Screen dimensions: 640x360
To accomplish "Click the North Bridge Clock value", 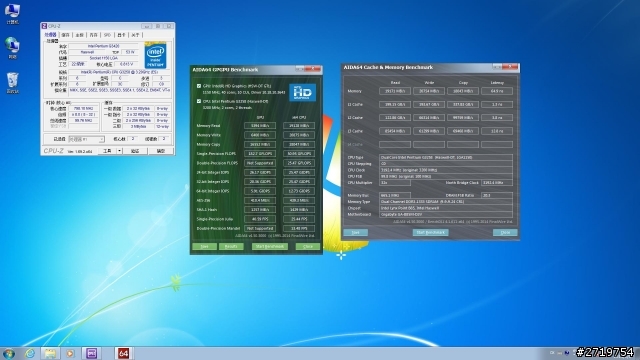I will pos(497,183).
